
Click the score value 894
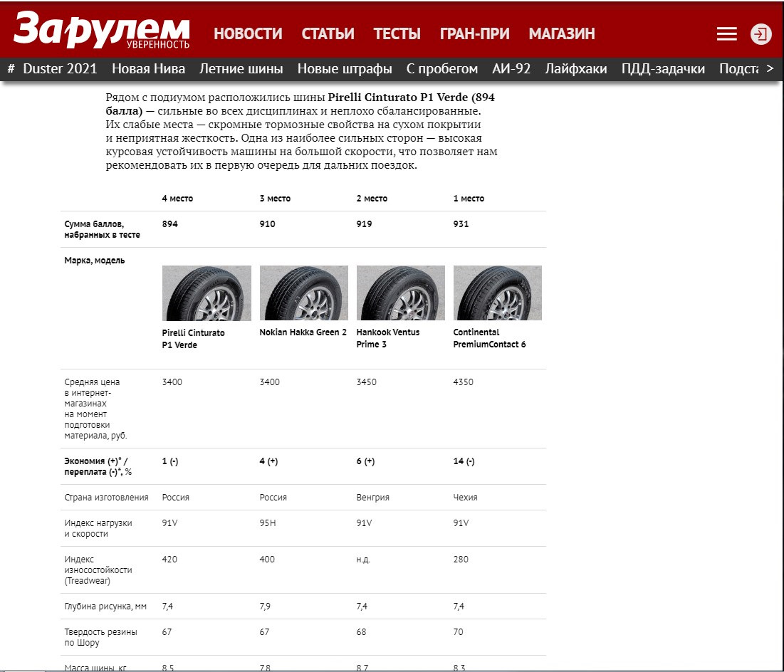170,224
